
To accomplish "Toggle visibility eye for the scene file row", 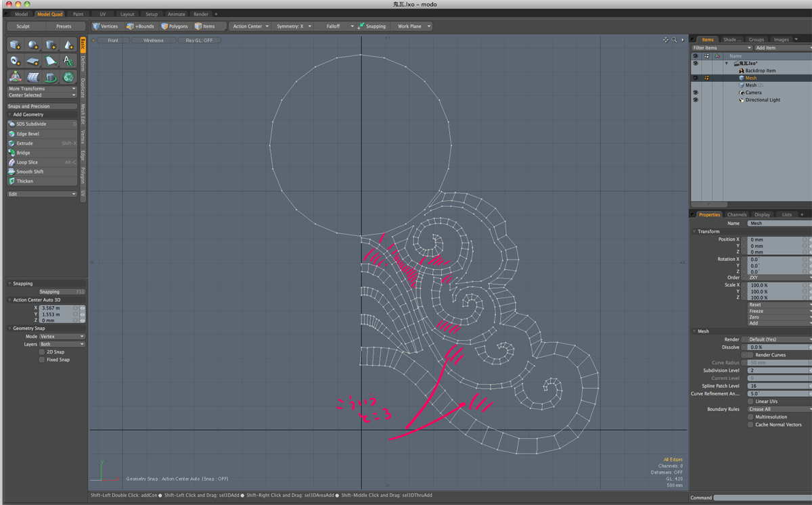I will [x=695, y=64].
